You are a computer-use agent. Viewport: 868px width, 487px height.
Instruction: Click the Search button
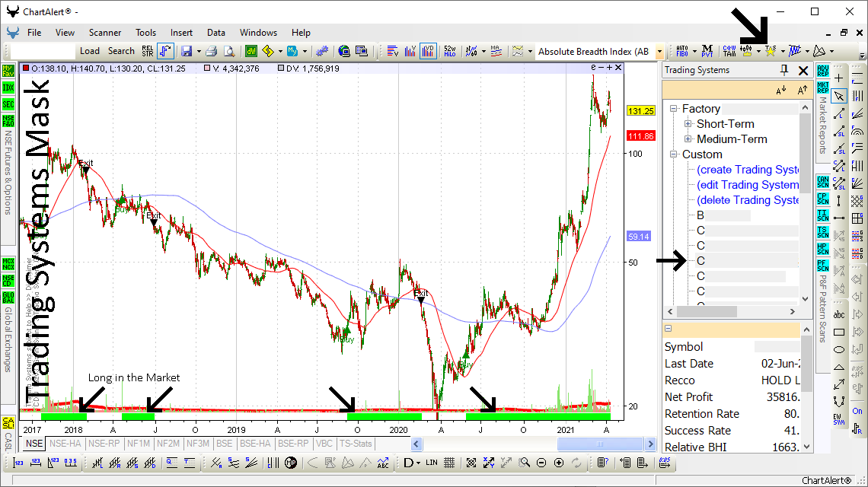[x=121, y=51]
